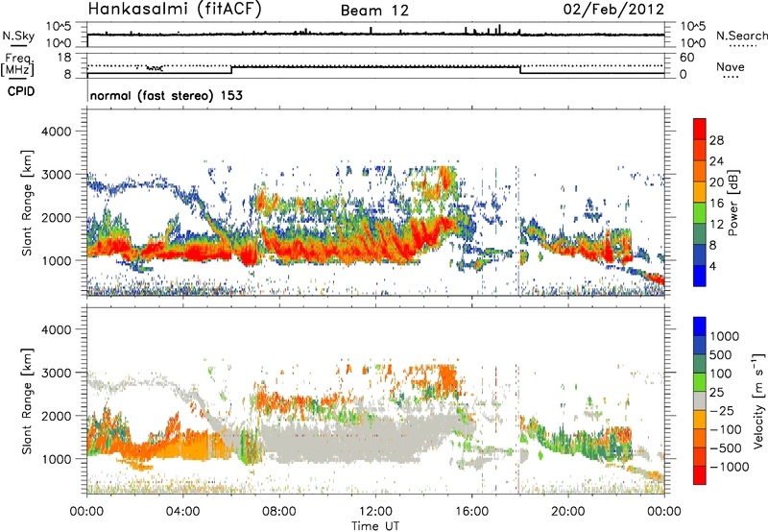Image resolution: width=768 pixels, height=532 pixels.
Task: Click the "Power [dB]" color bar label
Action: pos(733,203)
